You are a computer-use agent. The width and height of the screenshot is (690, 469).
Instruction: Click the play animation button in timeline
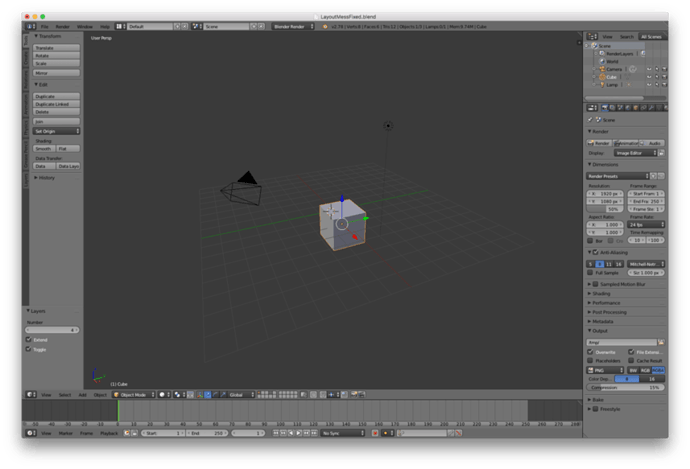[x=299, y=433]
